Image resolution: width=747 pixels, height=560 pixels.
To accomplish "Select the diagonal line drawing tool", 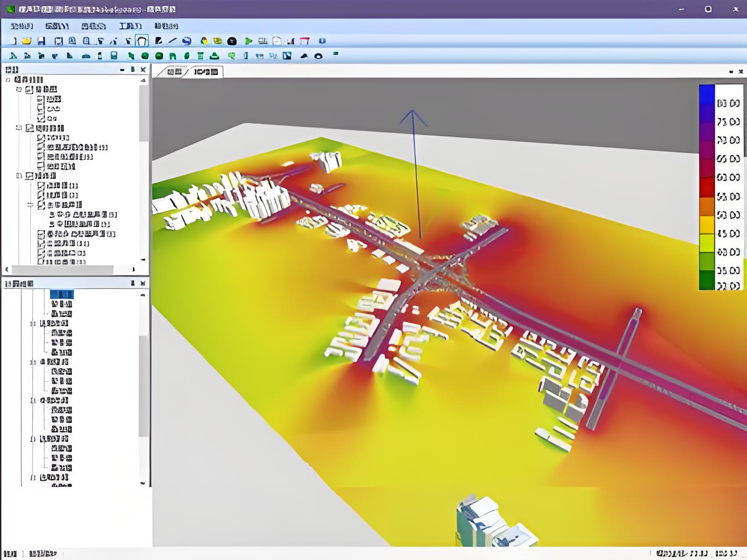I will click(172, 41).
